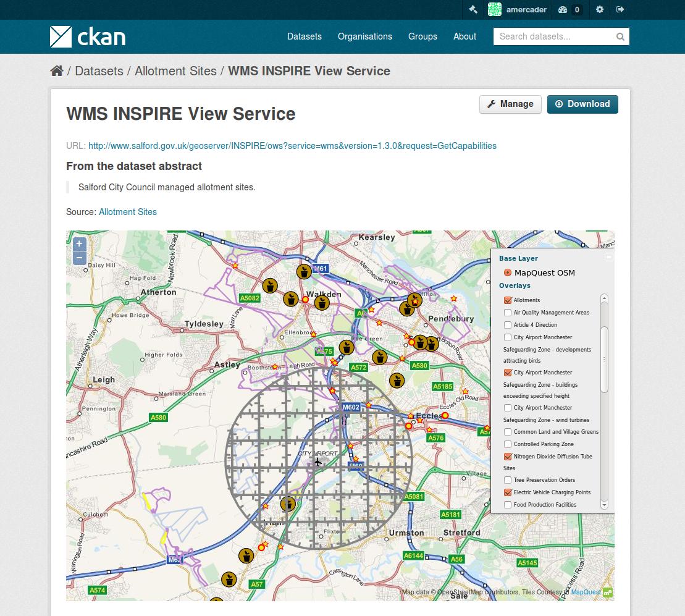
Task: Go to home via breadcrumb house icon
Action: click(57, 71)
